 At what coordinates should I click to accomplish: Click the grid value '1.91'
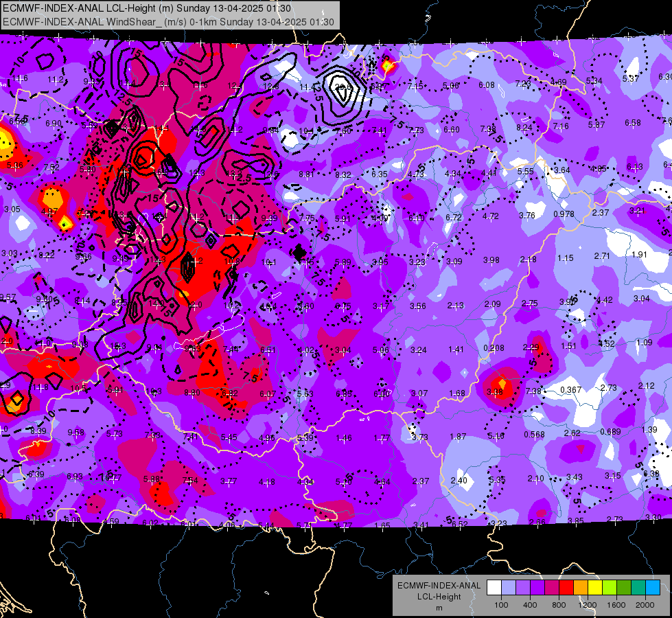point(639,254)
